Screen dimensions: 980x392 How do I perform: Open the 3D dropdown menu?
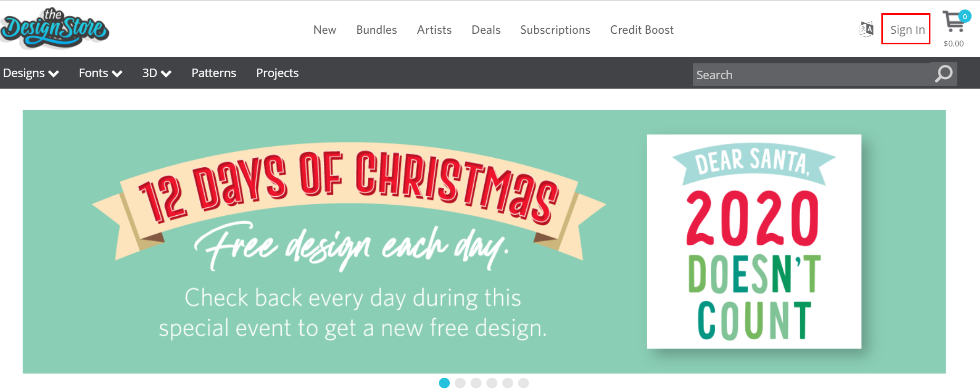click(x=156, y=73)
